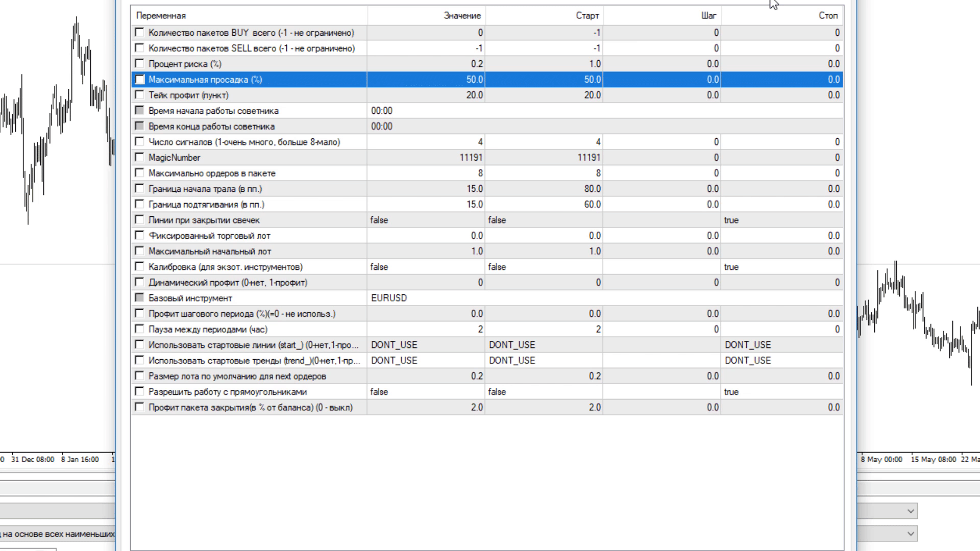
Task: Check Линии при закрытии свечек checkbox
Action: tap(139, 220)
